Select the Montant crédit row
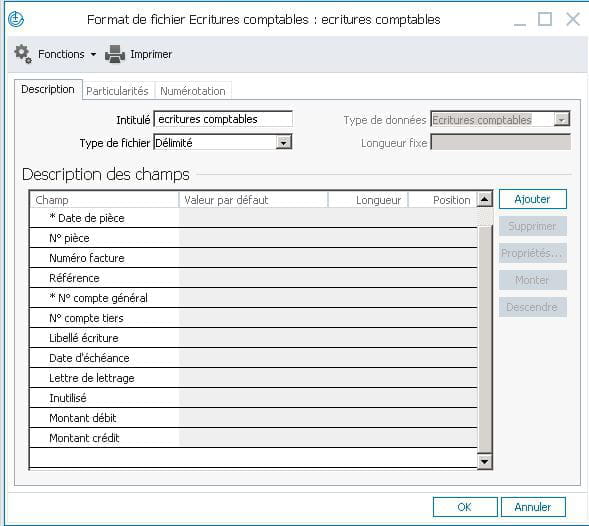Viewport: 589px width, 526px height. [x=253, y=438]
